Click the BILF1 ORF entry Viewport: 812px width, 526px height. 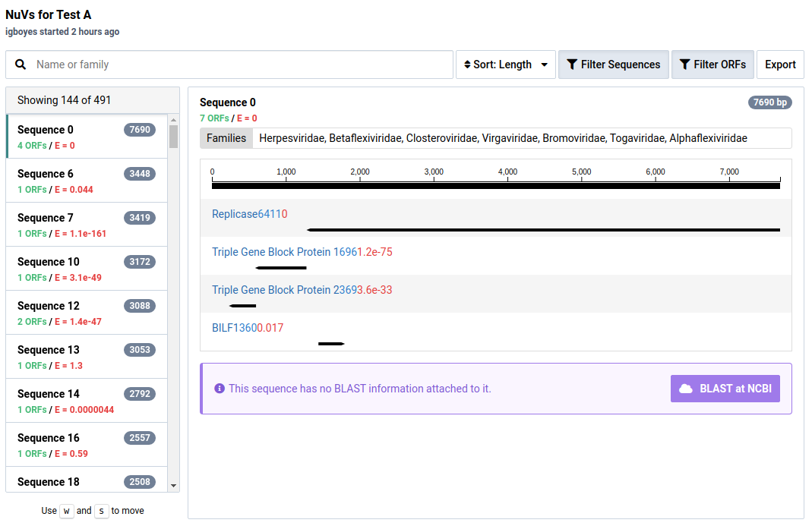(x=248, y=328)
